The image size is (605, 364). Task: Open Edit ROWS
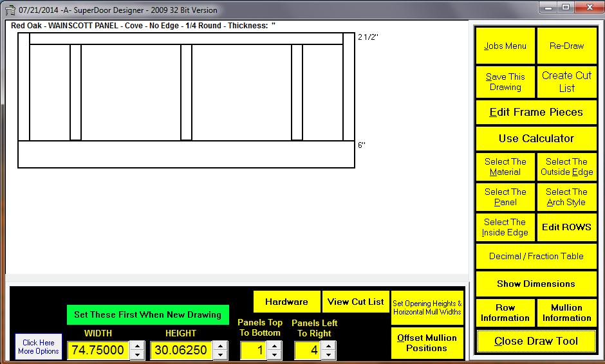coord(567,227)
